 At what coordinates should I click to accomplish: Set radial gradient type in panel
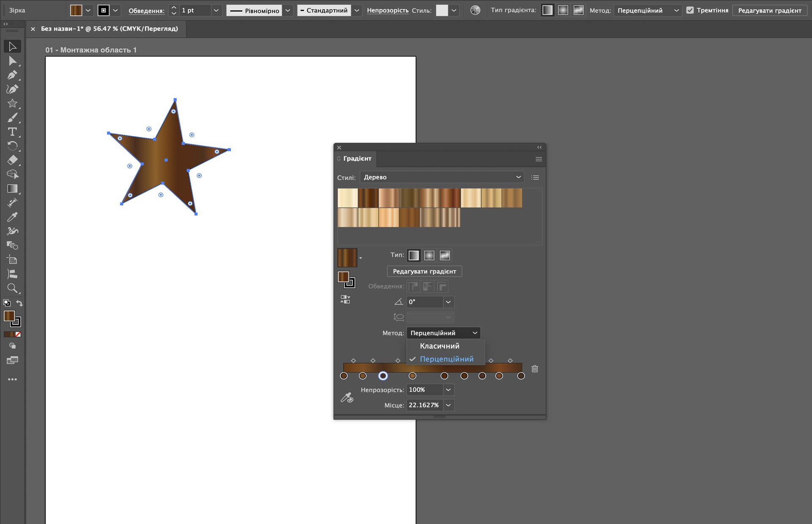tap(429, 255)
